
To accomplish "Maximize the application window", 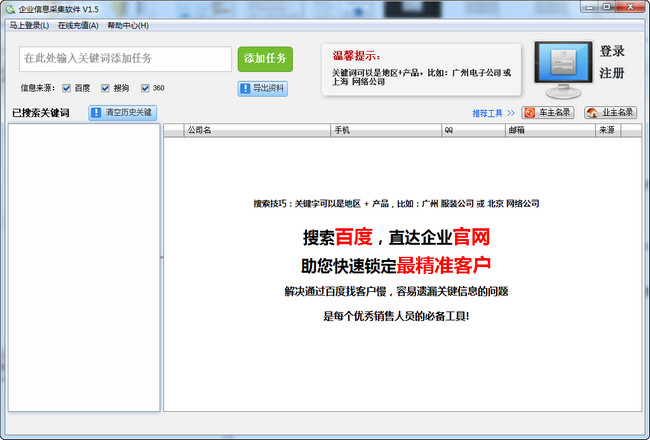I will click(x=606, y=7).
